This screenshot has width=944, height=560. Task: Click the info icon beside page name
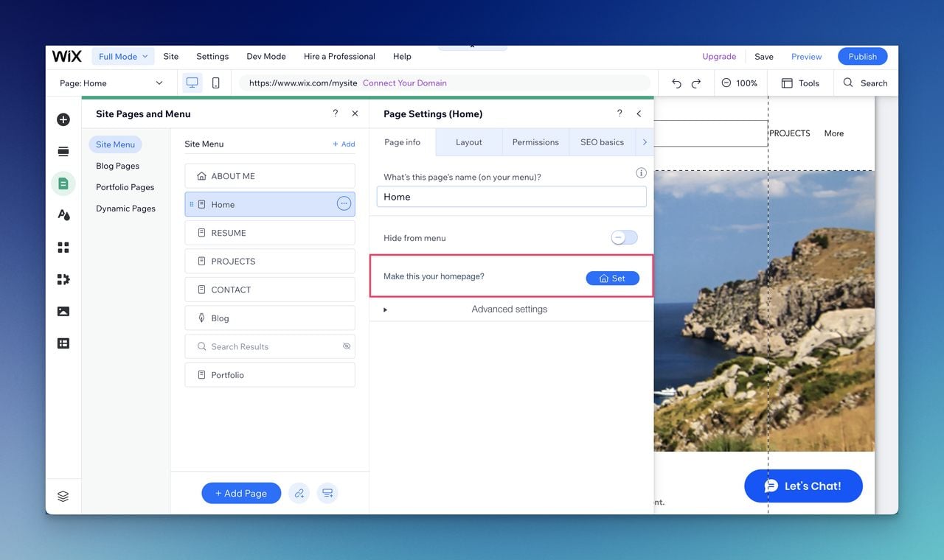641,173
